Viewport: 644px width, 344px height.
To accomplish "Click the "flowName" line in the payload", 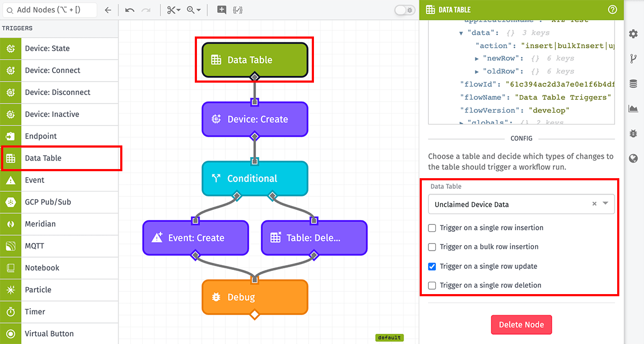I will coord(536,97).
